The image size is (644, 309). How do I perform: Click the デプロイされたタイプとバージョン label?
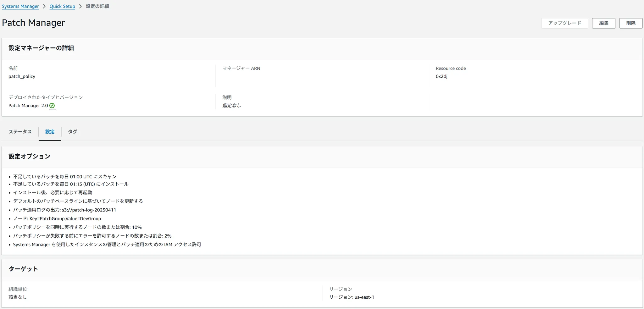click(46, 97)
